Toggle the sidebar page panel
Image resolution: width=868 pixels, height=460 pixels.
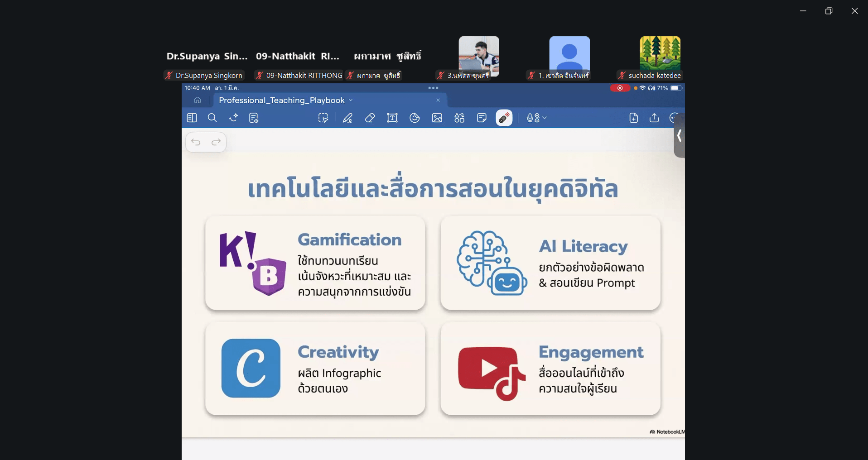tap(192, 118)
